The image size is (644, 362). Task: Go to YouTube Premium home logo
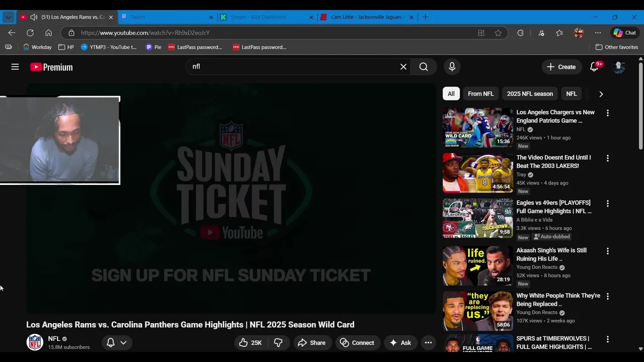pyautogui.click(x=51, y=67)
